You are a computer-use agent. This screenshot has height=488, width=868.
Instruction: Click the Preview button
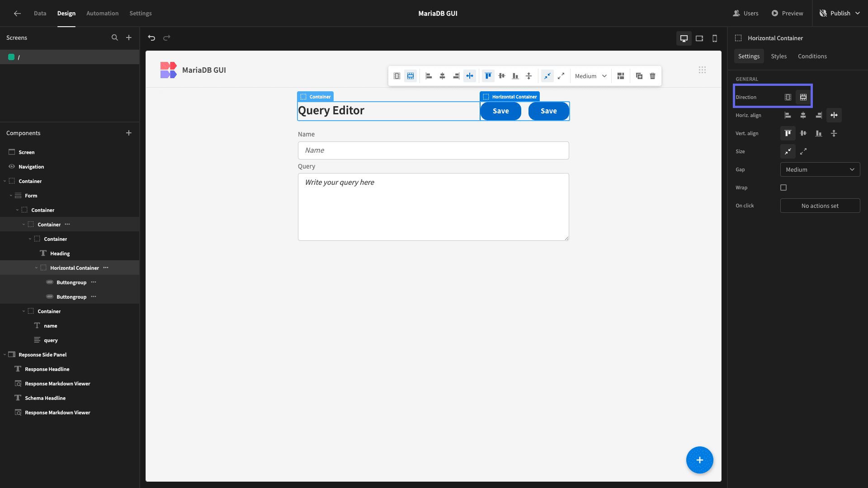coord(787,13)
